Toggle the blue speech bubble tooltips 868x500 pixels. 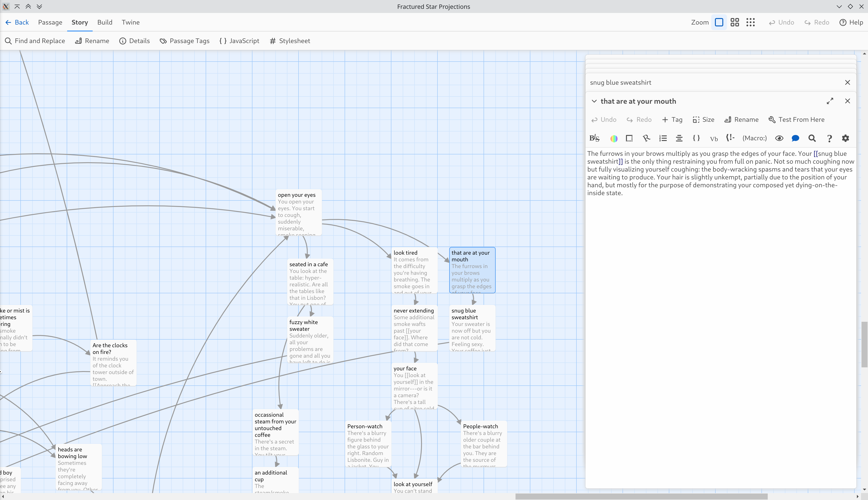click(x=795, y=138)
